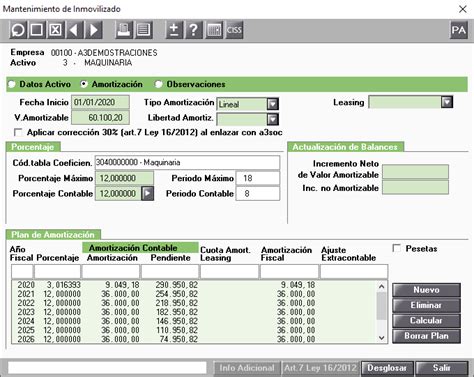Image resolution: width=474 pixels, height=377 pixels.
Task: Select the 2022 row in amortization plan
Action: pos(194,303)
